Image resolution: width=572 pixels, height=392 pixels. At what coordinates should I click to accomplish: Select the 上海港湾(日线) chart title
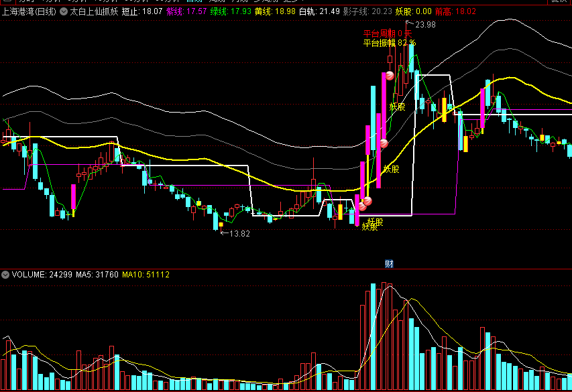pyautogui.click(x=30, y=11)
